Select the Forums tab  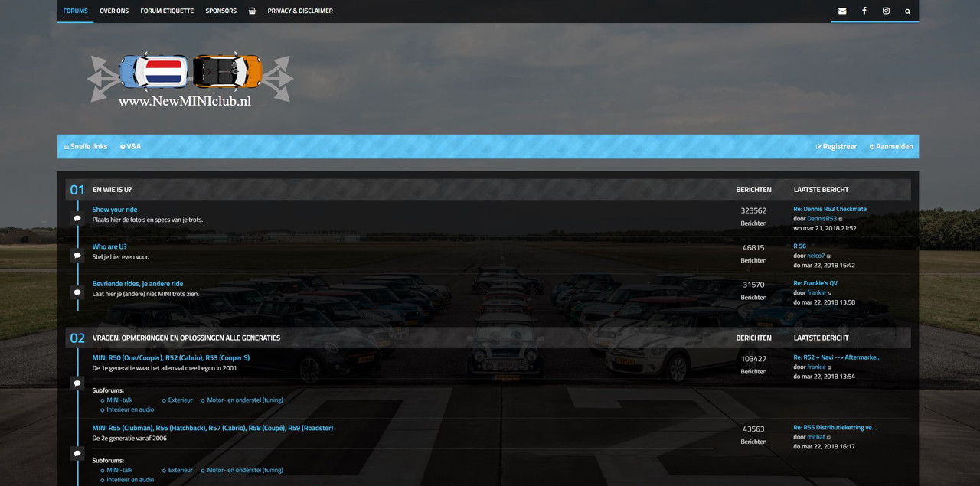click(x=75, y=11)
